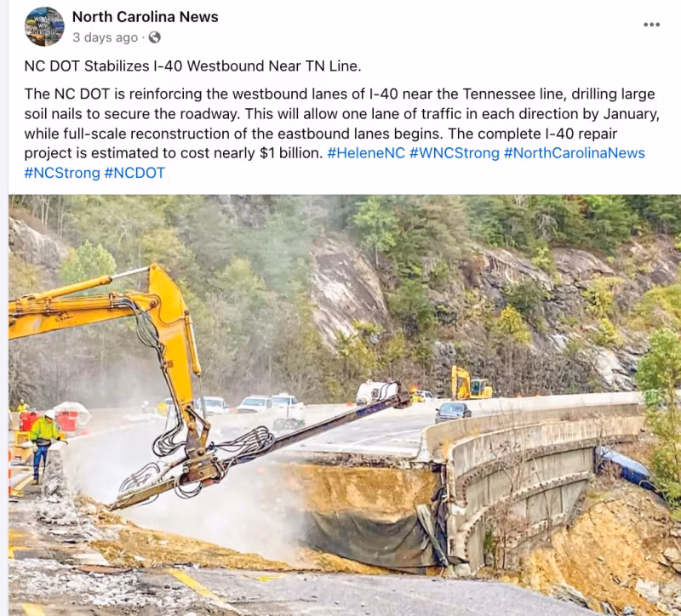This screenshot has width=681, height=616.
Task: Visit the North Carolina News page name
Action: click(x=145, y=16)
